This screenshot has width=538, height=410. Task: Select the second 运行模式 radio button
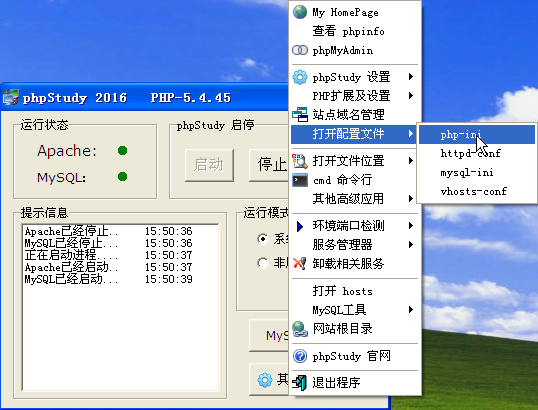point(262,263)
